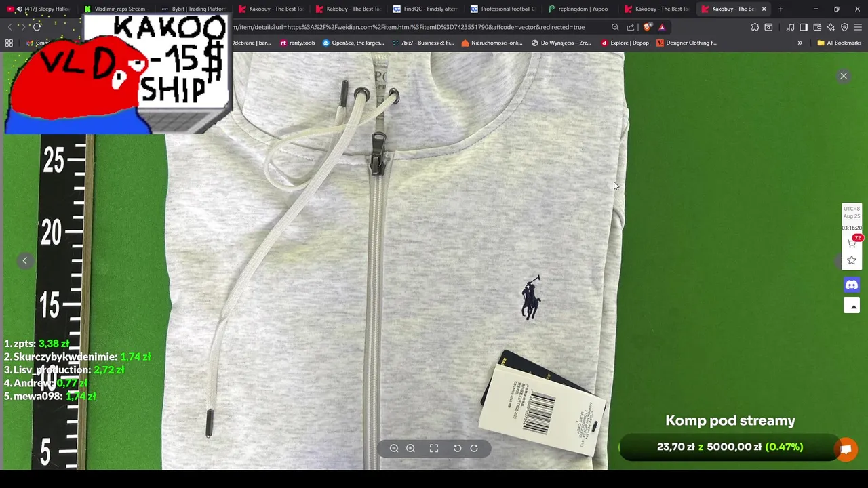
Task: Open the browser main hamburger menu
Action: 858,27
